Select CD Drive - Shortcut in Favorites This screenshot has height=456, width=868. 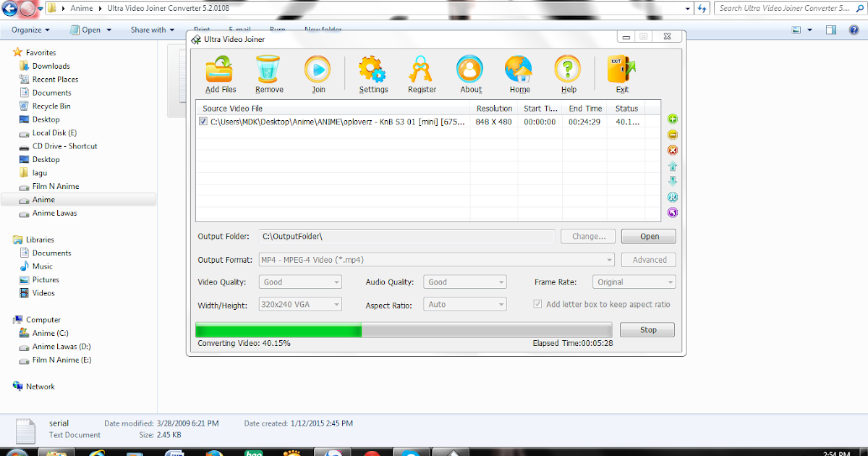pyautogui.click(x=64, y=146)
